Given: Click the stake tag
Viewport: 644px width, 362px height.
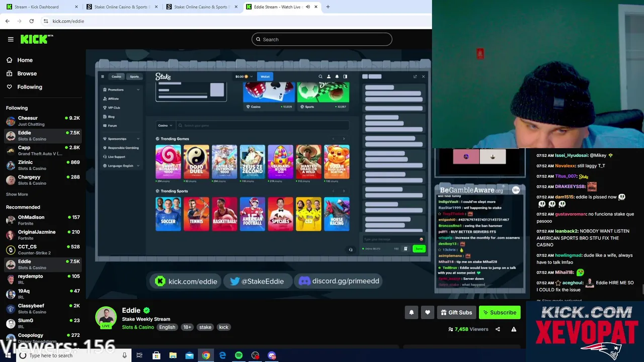Looking at the screenshot, I should (205, 327).
